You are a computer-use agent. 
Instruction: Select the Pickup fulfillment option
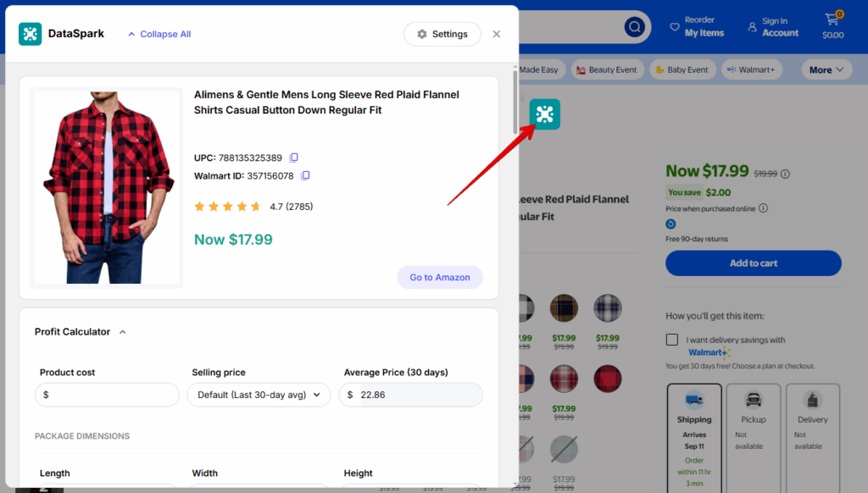tap(754, 438)
